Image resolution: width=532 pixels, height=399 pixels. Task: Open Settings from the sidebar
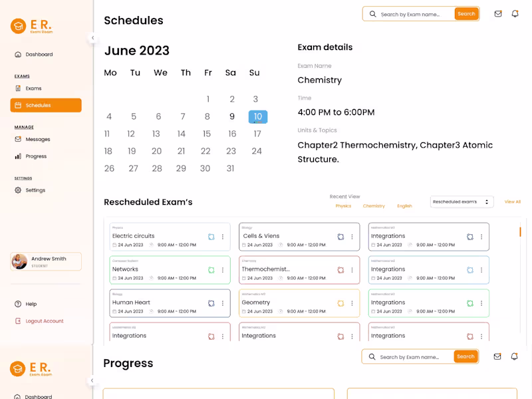coord(35,190)
